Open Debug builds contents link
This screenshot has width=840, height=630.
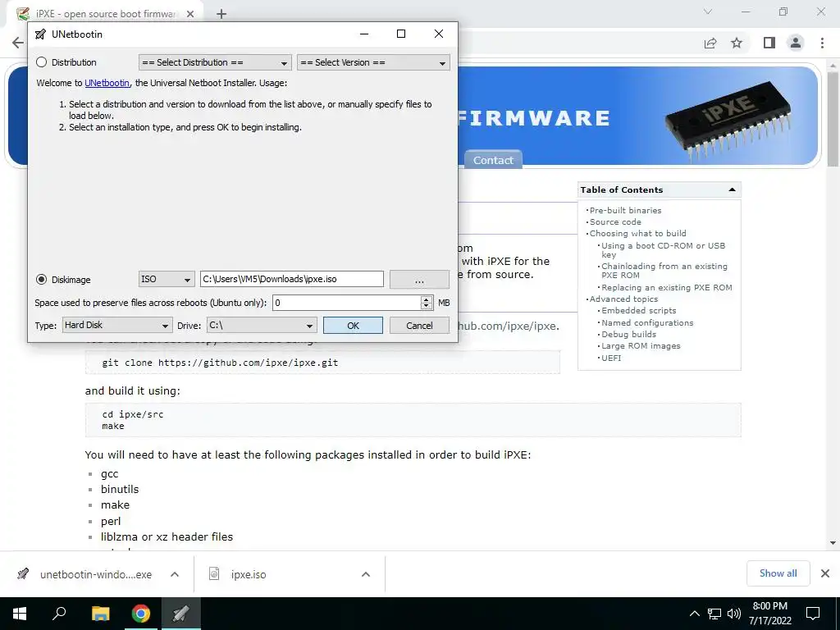click(x=628, y=335)
